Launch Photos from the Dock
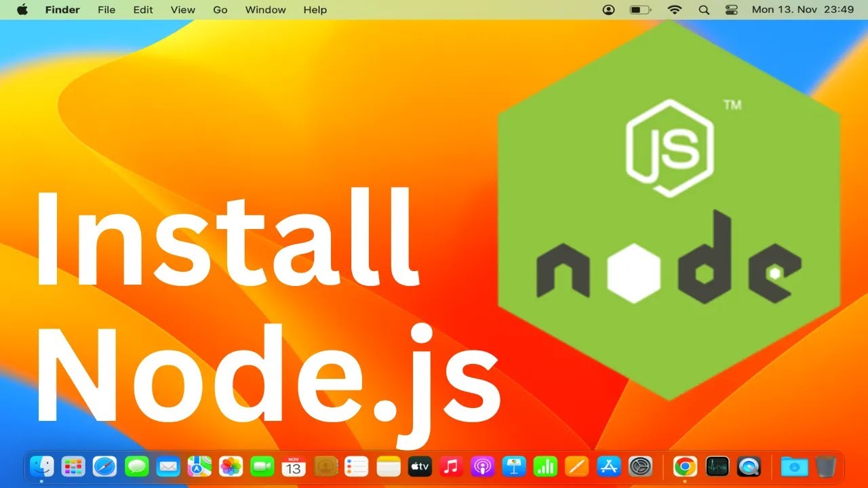Screen dimensions: 868x488 pyautogui.click(x=231, y=466)
